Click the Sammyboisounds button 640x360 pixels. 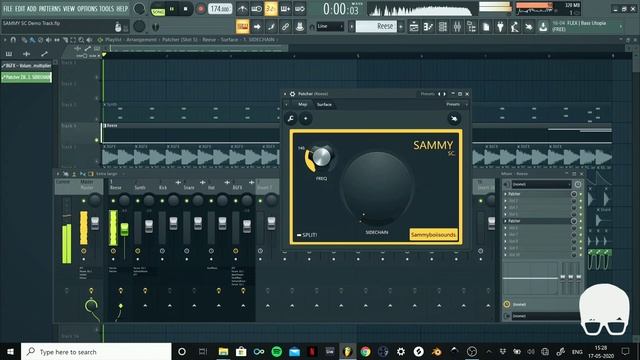pyautogui.click(x=433, y=235)
